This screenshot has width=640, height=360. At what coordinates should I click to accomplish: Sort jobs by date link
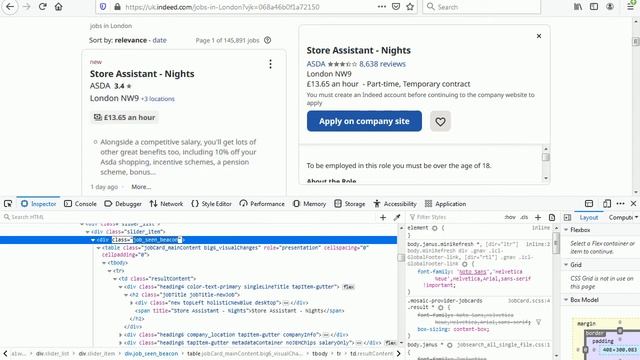coord(159,40)
